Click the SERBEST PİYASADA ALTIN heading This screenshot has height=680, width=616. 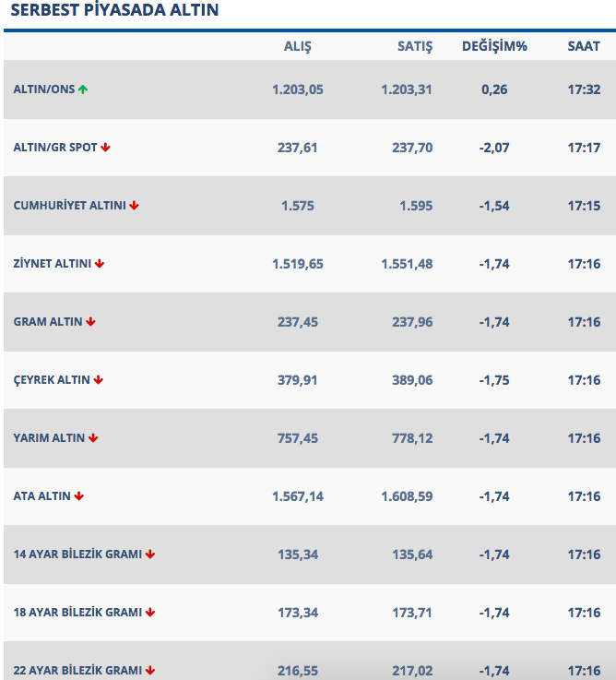click(x=114, y=11)
